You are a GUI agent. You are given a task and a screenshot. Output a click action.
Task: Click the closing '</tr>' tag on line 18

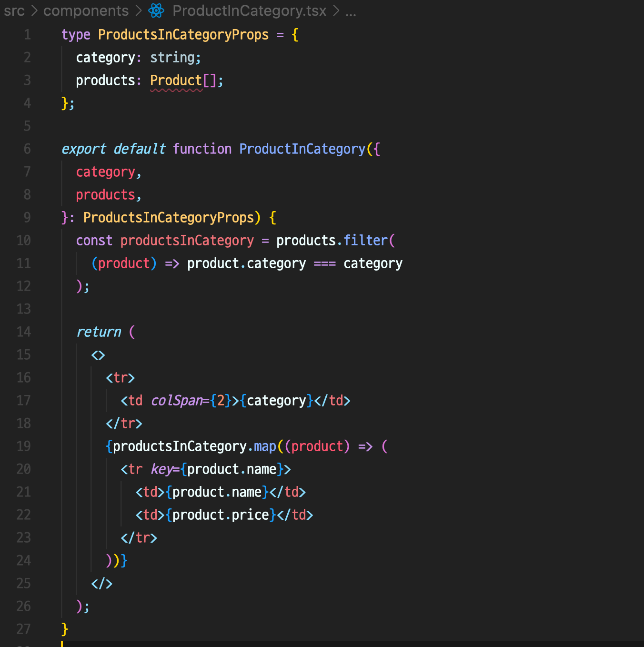pos(124,424)
